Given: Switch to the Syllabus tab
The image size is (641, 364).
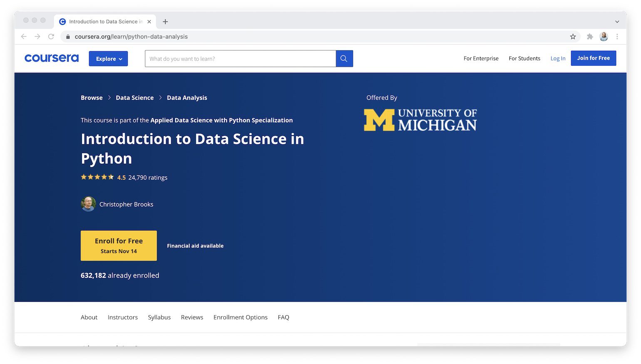Looking at the screenshot, I should click(159, 317).
